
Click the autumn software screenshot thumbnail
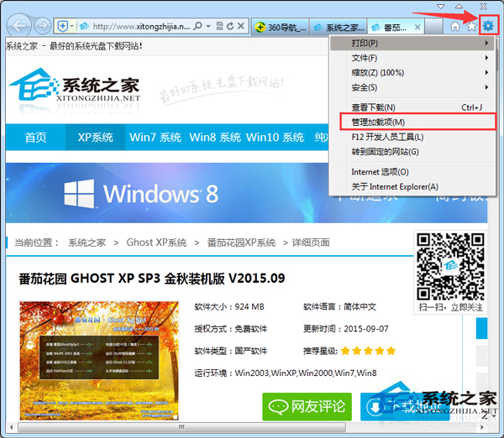[x=99, y=360]
